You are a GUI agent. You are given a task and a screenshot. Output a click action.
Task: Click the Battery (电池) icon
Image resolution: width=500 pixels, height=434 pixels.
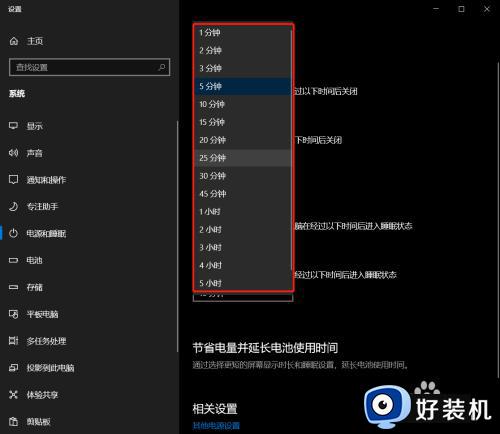pos(13,260)
